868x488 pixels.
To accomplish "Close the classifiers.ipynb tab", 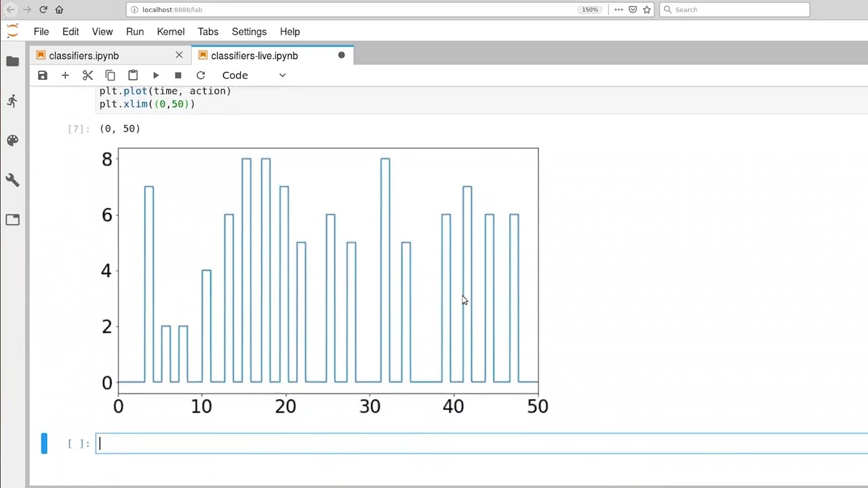I will click(179, 55).
